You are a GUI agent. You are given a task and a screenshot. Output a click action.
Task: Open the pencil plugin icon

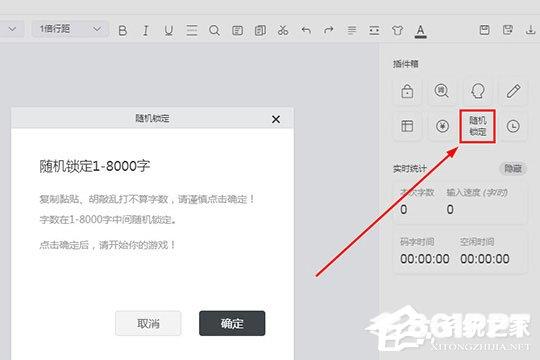coord(513,91)
